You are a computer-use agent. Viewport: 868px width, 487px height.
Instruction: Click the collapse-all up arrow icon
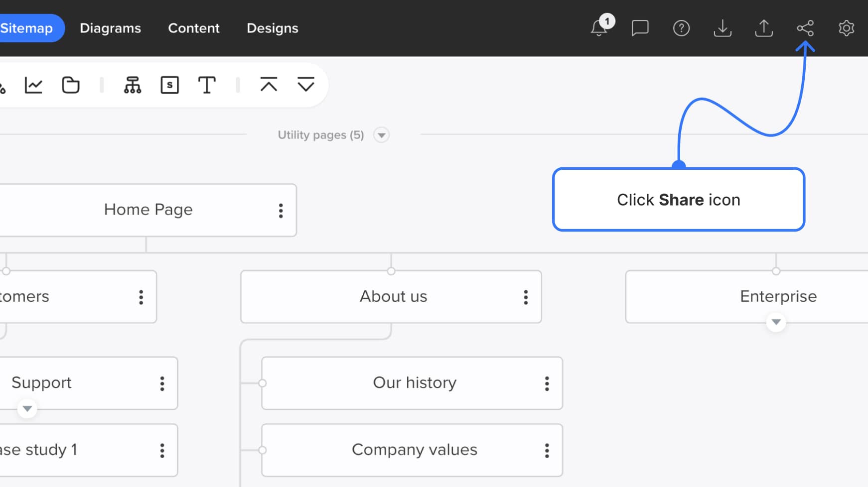[269, 85]
